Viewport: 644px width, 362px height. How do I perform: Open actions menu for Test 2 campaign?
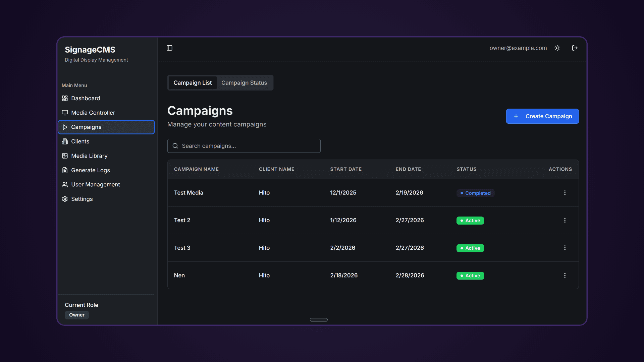565,220
